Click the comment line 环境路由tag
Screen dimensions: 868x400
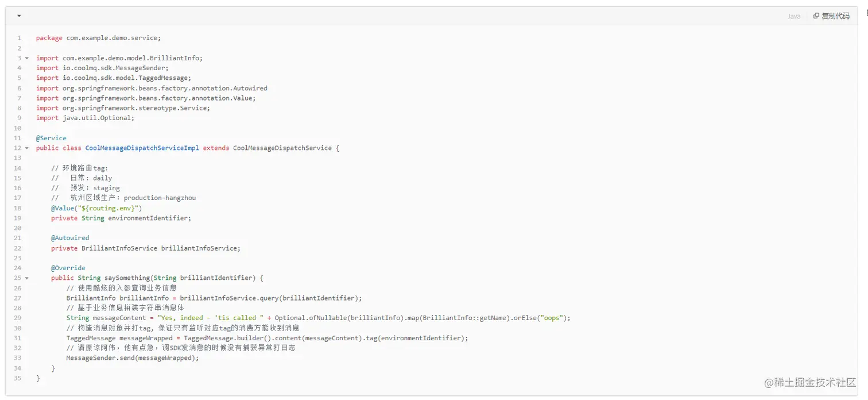[x=79, y=168]
